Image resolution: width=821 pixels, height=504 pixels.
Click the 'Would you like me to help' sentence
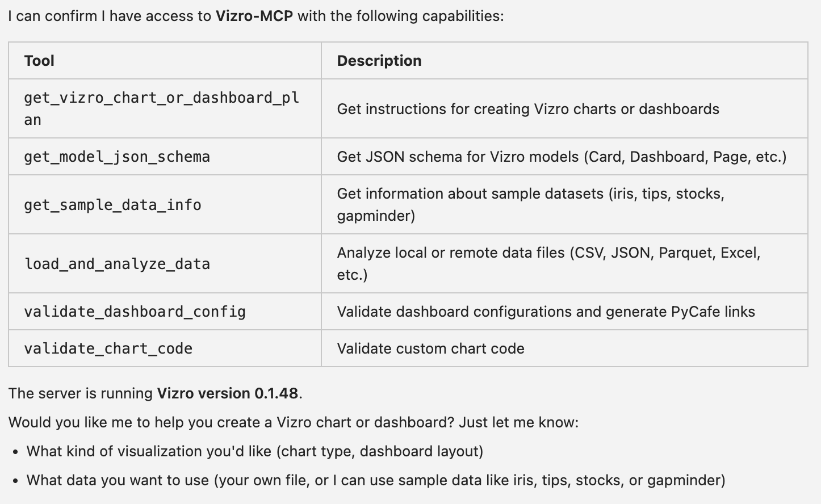point(294,422)
